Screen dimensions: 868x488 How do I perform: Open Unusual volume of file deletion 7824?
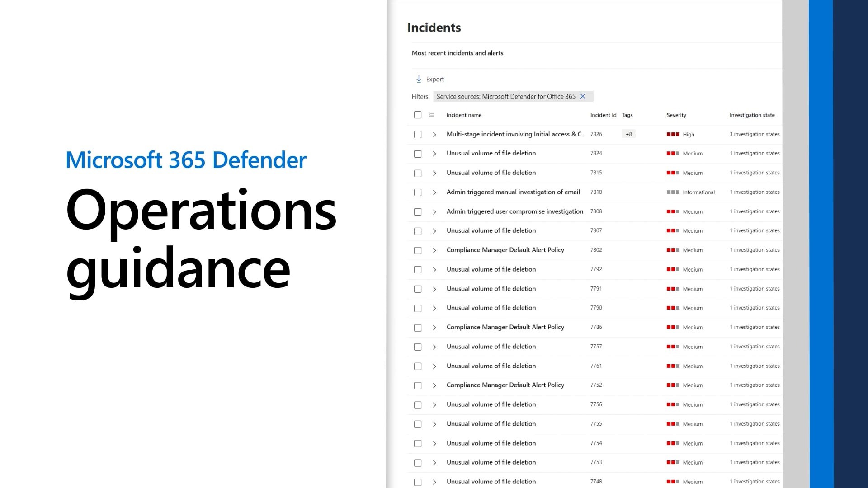click(x=491, y=153)
